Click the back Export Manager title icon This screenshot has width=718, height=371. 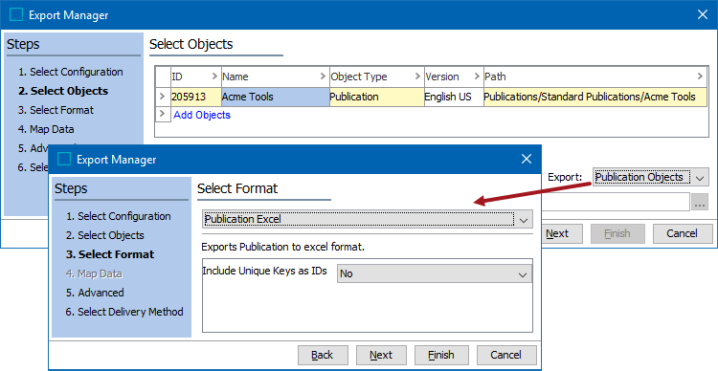click(x=16, y=15)
